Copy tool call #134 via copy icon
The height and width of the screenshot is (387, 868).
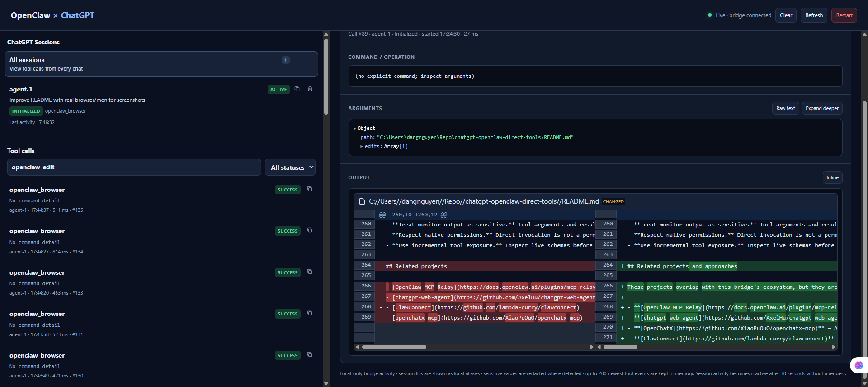[310, 230]
